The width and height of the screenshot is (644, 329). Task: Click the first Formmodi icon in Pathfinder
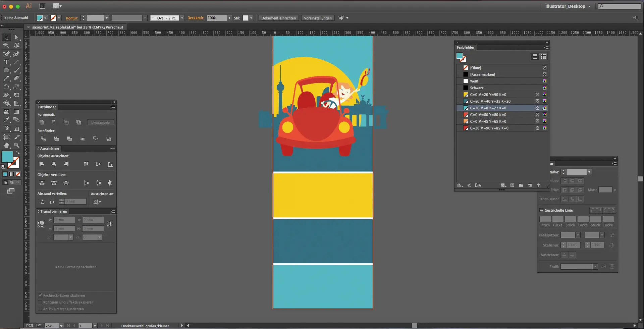point(42,122)
